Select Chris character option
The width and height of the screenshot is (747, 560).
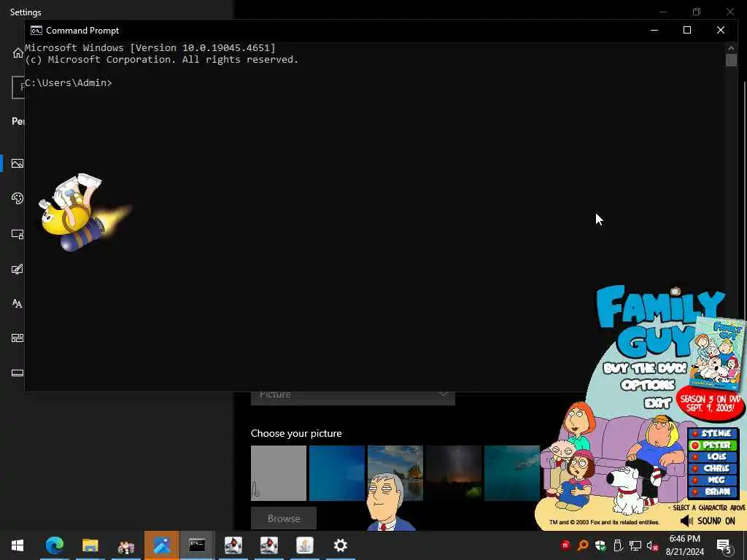coord(713,469)
